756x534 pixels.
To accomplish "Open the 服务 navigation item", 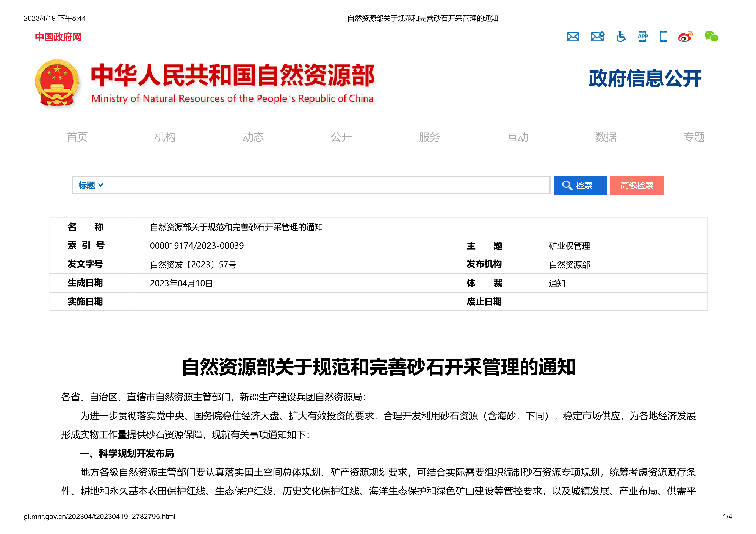I will [x=429, y=137].
